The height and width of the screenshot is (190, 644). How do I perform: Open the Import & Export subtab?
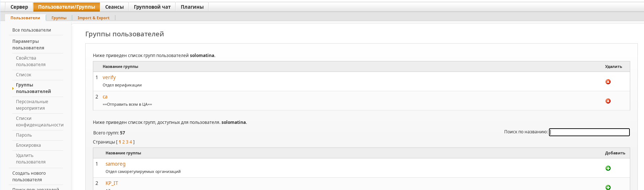93,18
